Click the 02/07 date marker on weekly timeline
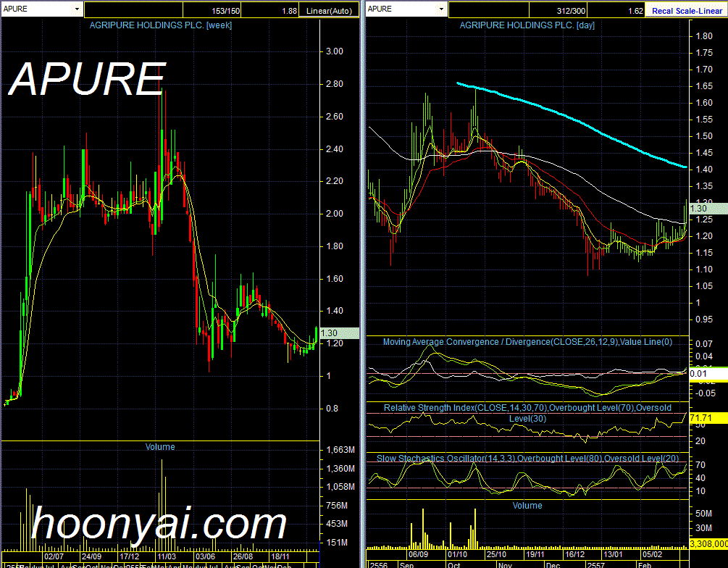Viewport: 728px width, 568px height. (54, 556)
